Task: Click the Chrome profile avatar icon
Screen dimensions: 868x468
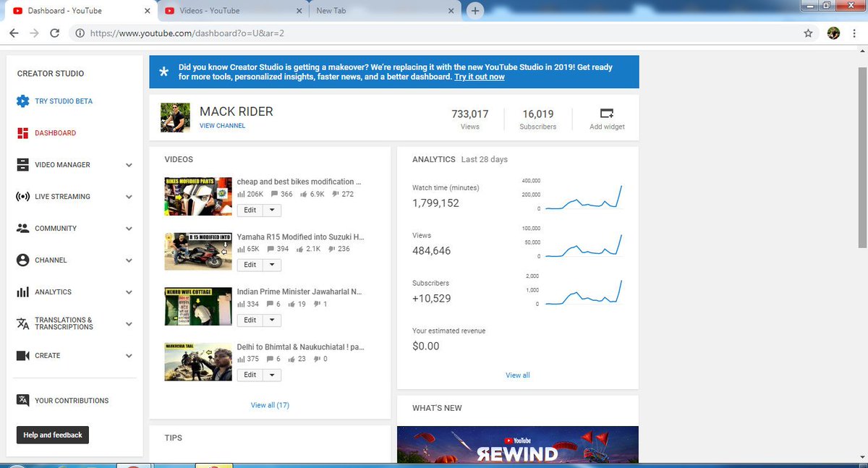Action: [834, 33]
